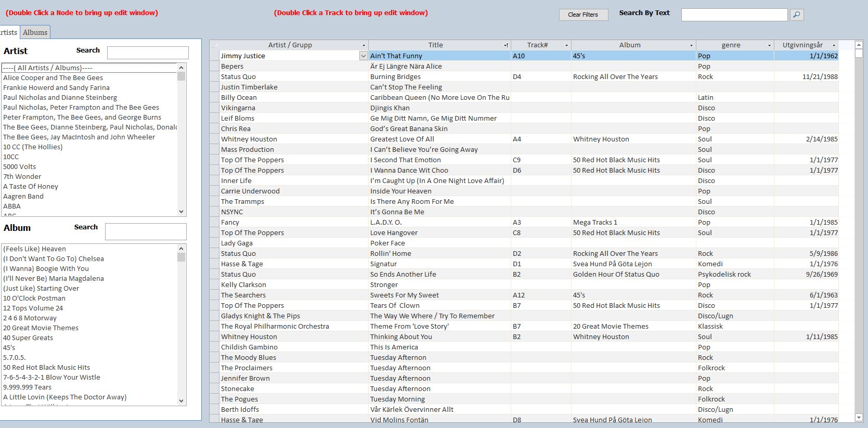Viewport: 868px width, 428px height.
Task: Open the Album column filter arrow
Action: click(x=691, y=45)
